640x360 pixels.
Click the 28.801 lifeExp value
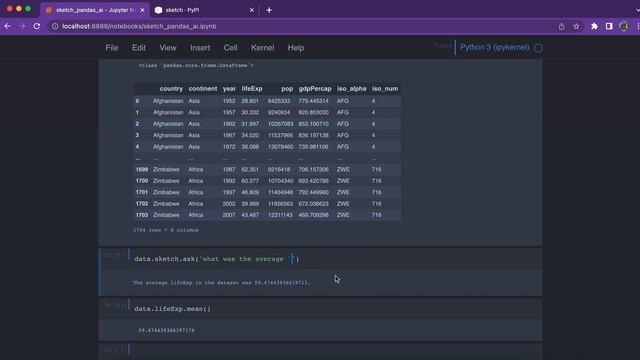coord(250,101)
